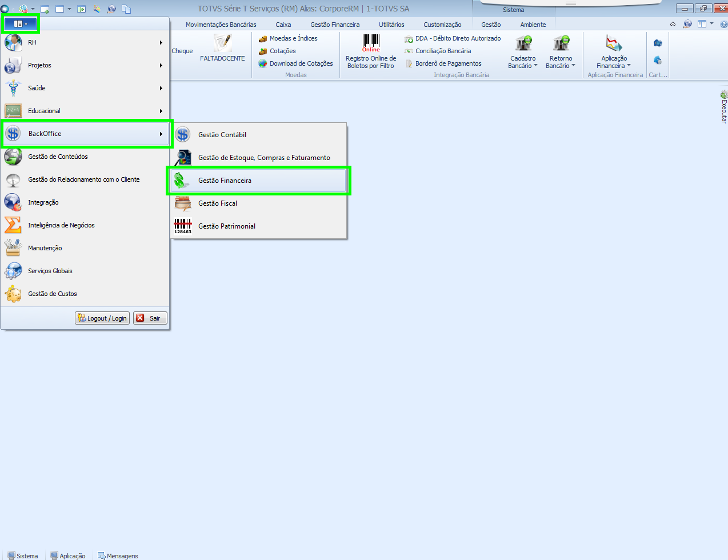The width and height of the screenshot is (728, 560).
Task: Open the Gestão tab under Sistema
Action: point(491,25)
